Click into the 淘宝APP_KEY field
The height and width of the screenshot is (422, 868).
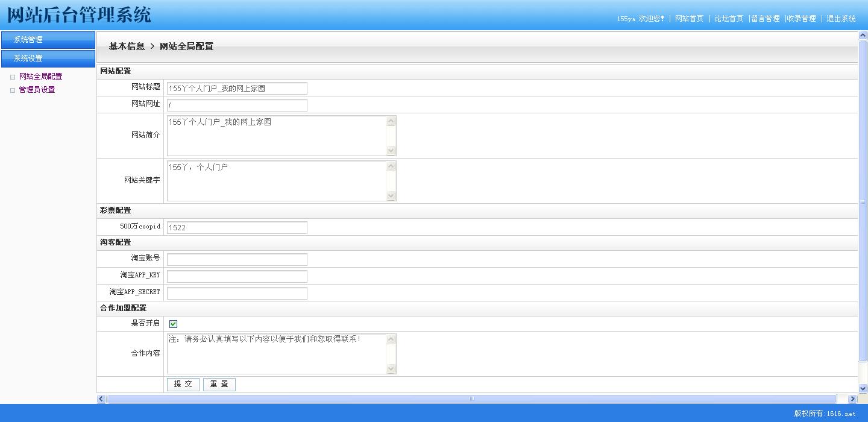coord(237,277)
